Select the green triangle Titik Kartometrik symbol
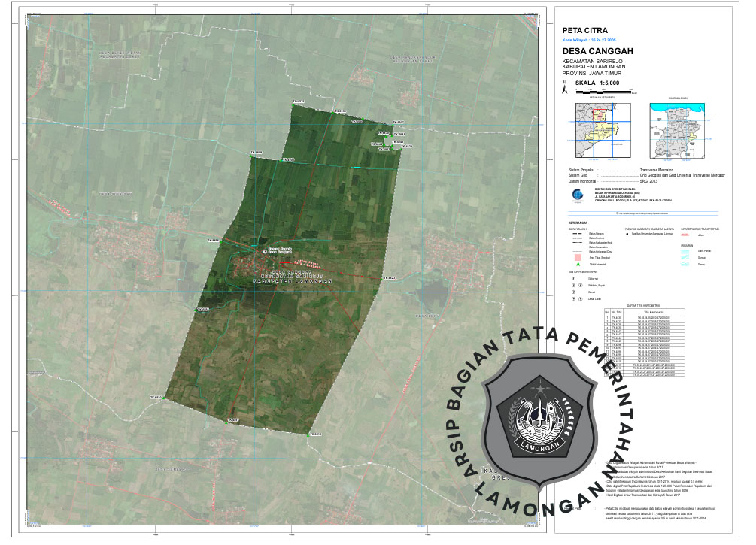Viewport: 756px width, 545px height. pyautogui.click(x=577, y=265)
